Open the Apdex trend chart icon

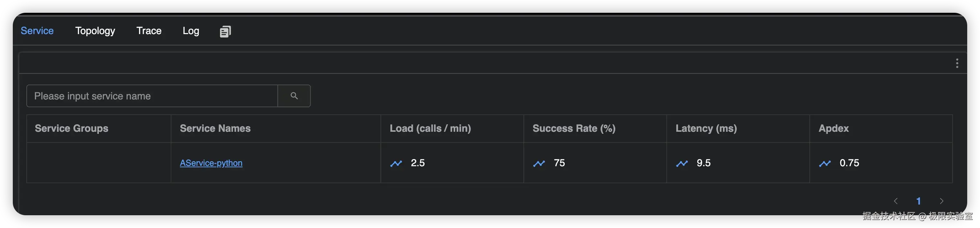[x=825, y=163]
